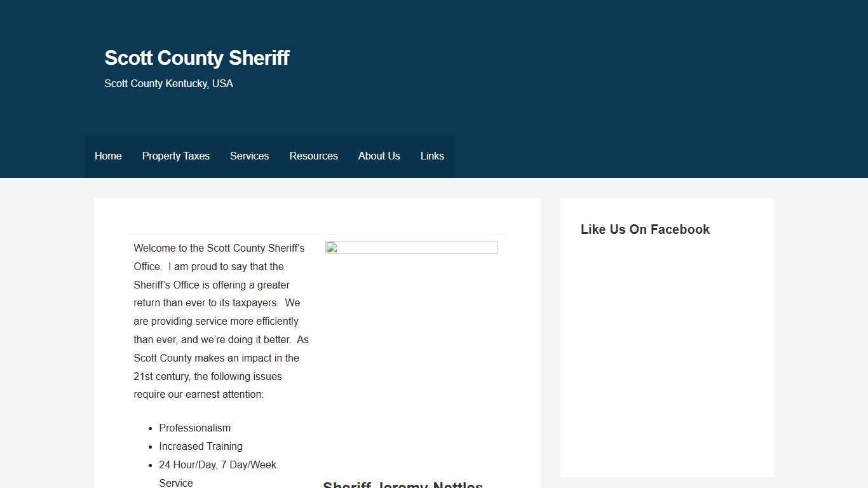Screen dimensions: 868x488
Task: Click the tagline Scott County Kentucky, USA
Action: [x=168, y=83]
